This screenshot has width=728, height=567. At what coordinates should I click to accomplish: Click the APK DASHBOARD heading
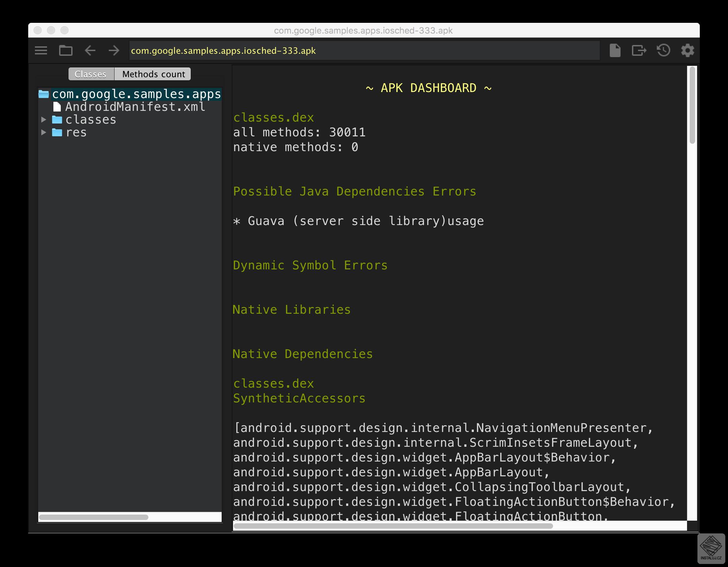point(428,88)
